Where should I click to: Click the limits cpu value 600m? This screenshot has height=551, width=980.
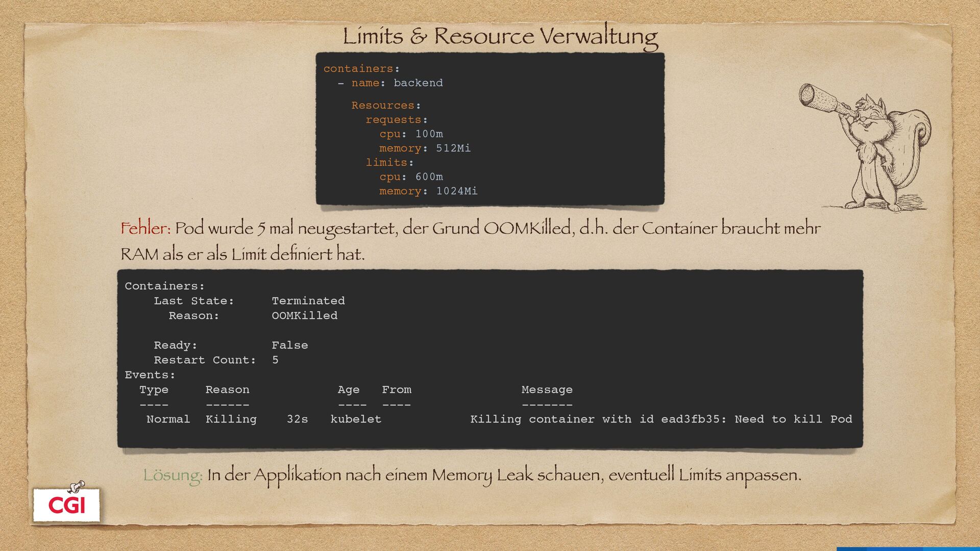click(x=429, y=177)
